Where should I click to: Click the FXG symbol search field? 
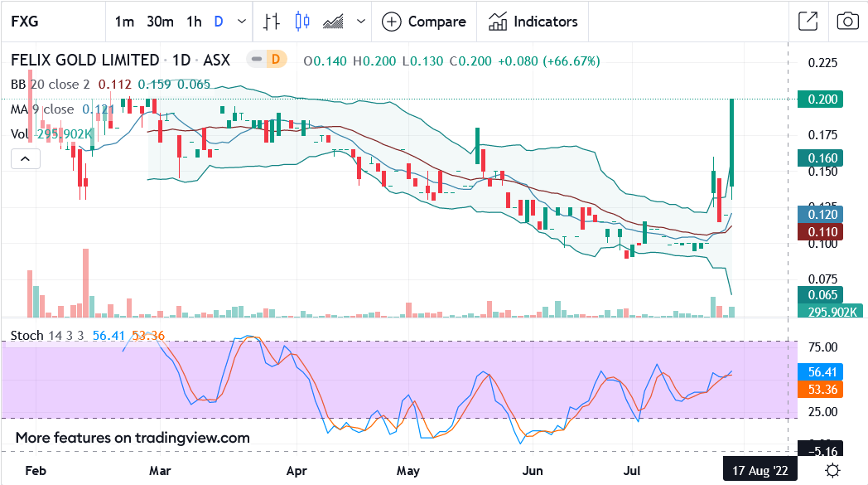point(54,22)
